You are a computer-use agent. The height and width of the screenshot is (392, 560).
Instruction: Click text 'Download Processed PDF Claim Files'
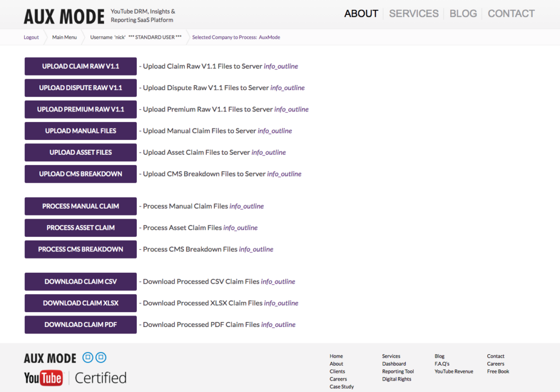(201, 325)
